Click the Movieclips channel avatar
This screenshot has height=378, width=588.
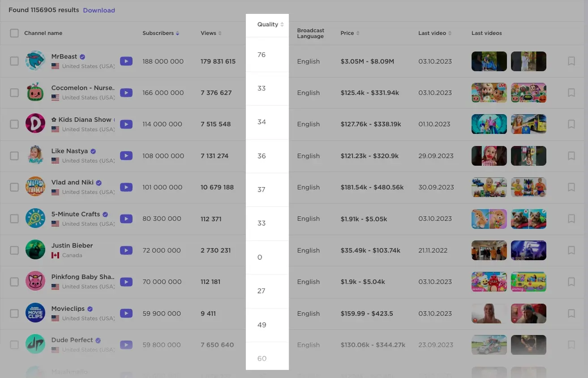pos(35,313)
